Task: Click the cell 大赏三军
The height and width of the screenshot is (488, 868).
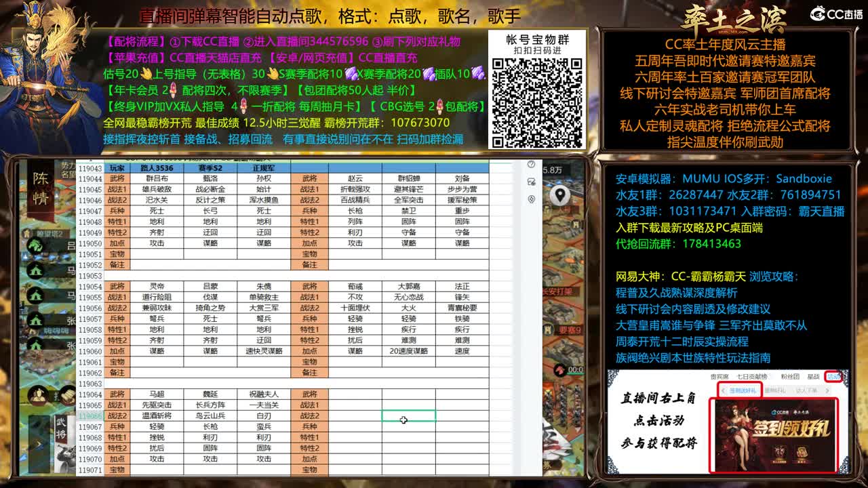Action: tap(264, 308)
